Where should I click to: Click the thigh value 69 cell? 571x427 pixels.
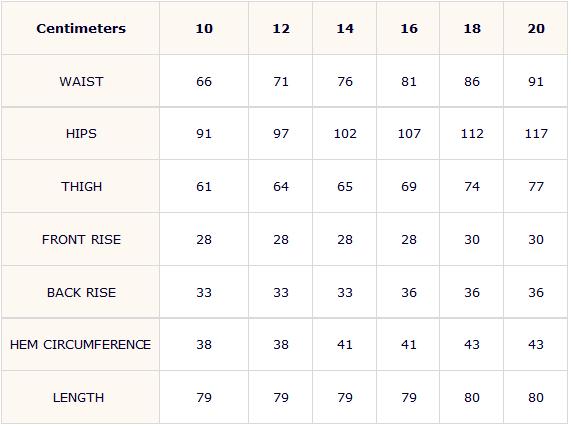tap(408, 186)
